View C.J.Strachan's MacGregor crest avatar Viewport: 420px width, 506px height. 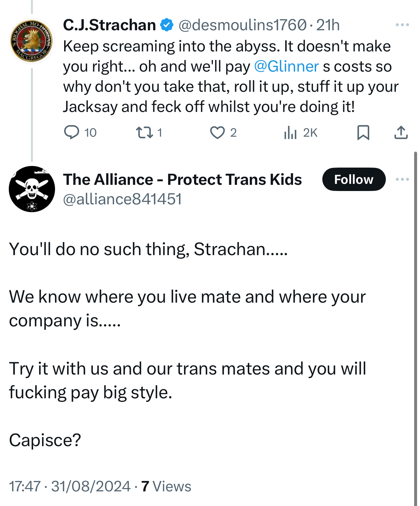point(32,41)
